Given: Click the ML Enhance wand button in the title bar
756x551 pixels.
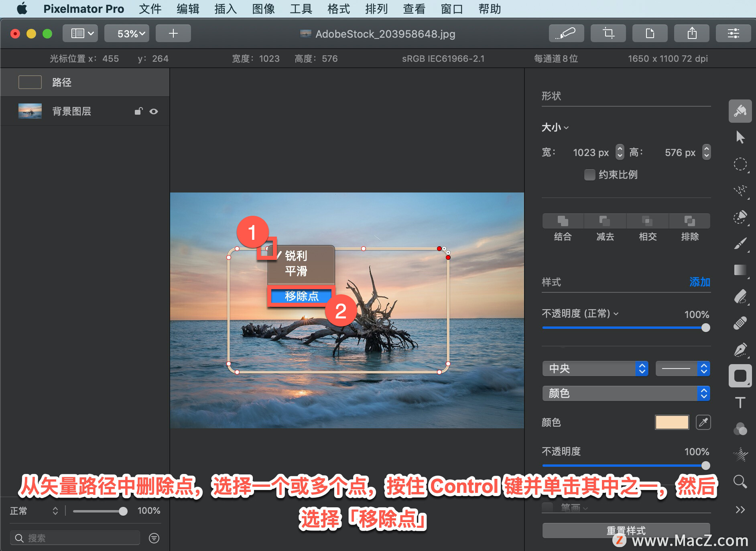Looking at the screenshot, I should (566, 33).
